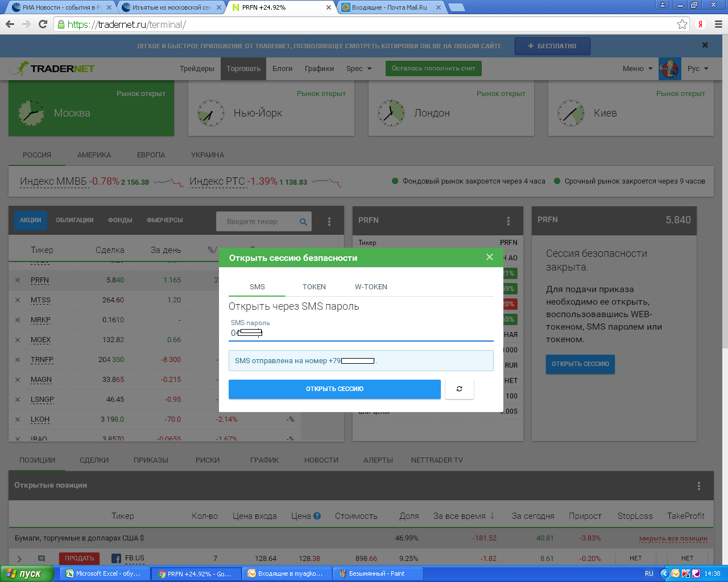The image size is (728, 582).
Task: Click закрыть все позиции link
Action: tap(673, 538)
